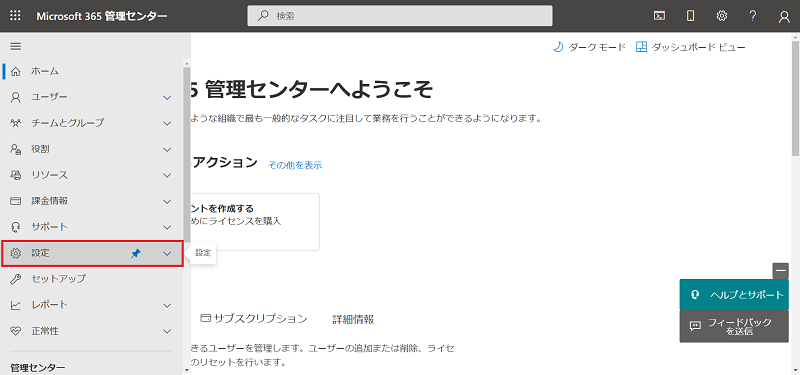Click the 検索 search field
Screen dimensions: 800x375
tap(399, 16)
